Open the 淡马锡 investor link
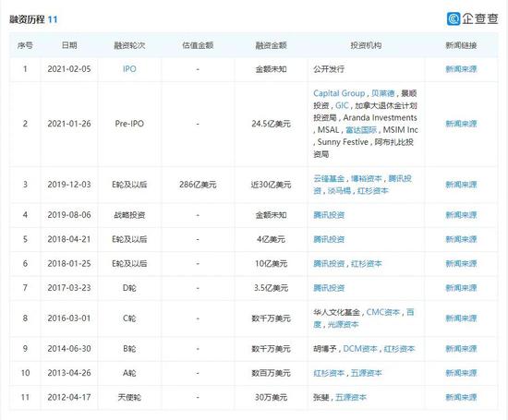 (x=340, y=191)
